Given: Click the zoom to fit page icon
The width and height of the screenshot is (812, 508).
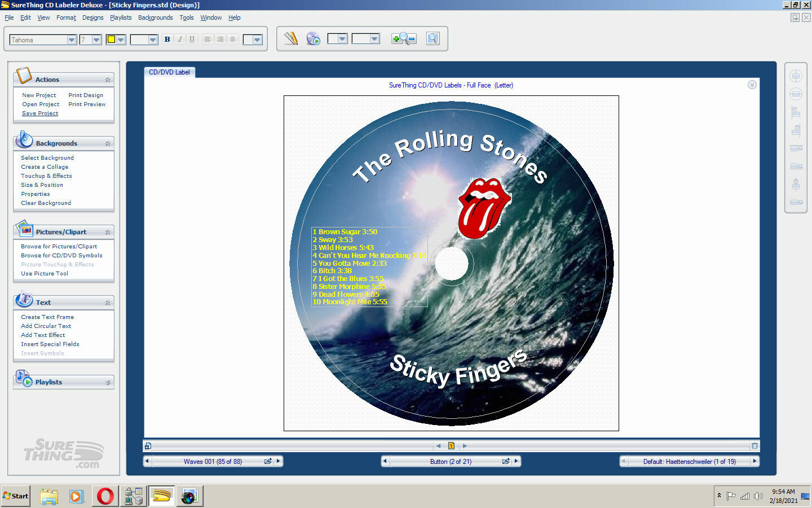Looking at the screenshot, I should tap(433, 38).
